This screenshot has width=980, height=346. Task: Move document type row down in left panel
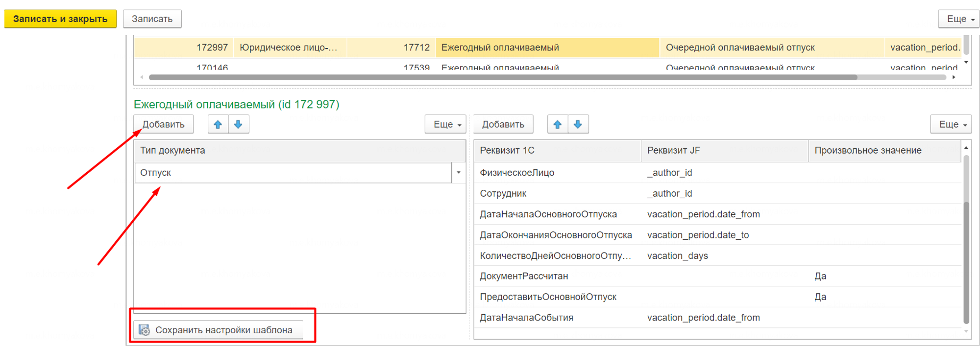tap(238, 124)
